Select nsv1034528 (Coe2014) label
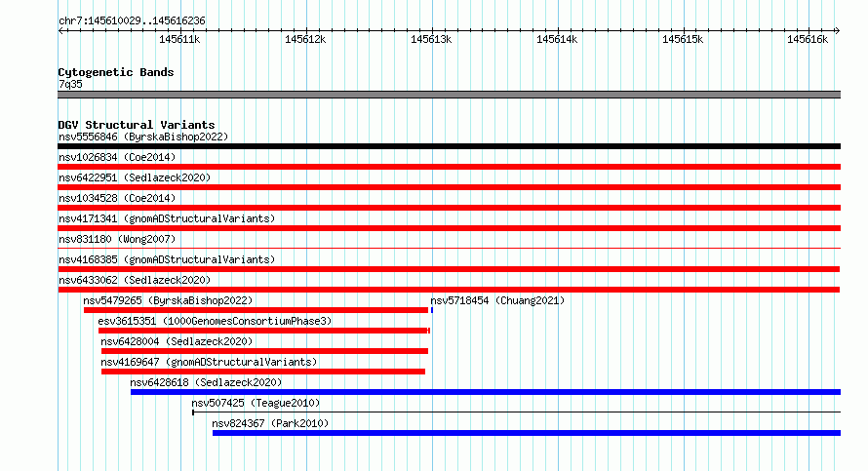The image size is (868, 471). [117, 198]
